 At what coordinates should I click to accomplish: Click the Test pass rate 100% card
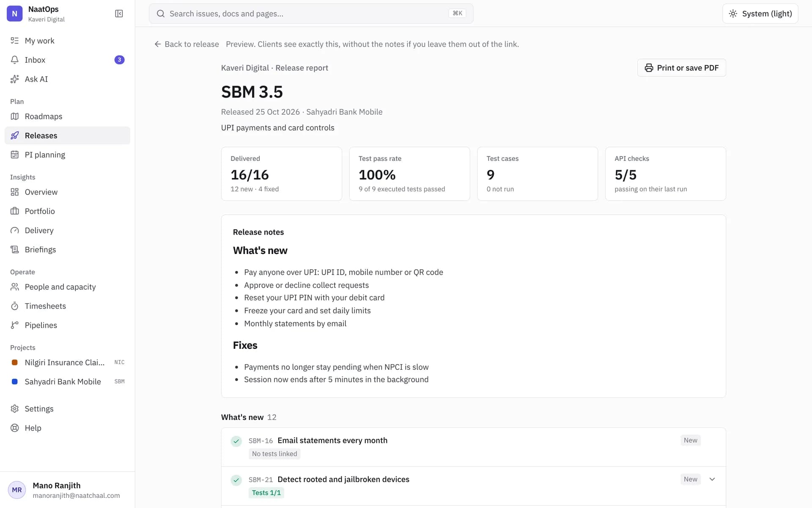pos(409,174)
